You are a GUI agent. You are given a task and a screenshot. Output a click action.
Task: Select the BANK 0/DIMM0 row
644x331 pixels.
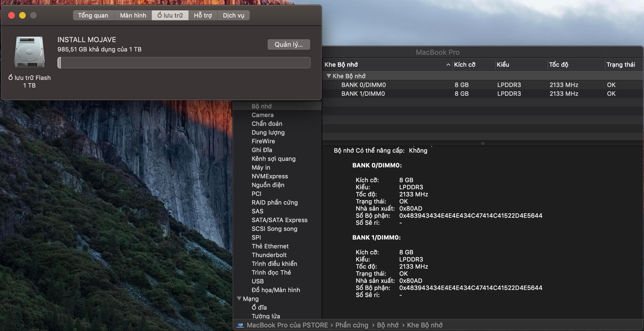pos(364,85)
